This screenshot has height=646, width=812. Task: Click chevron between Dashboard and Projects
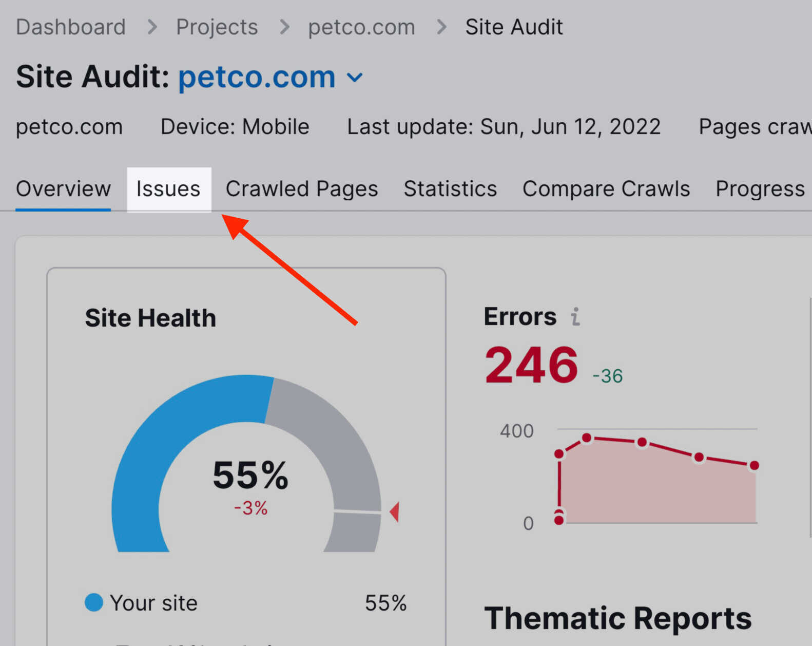(x=151, y=27)
